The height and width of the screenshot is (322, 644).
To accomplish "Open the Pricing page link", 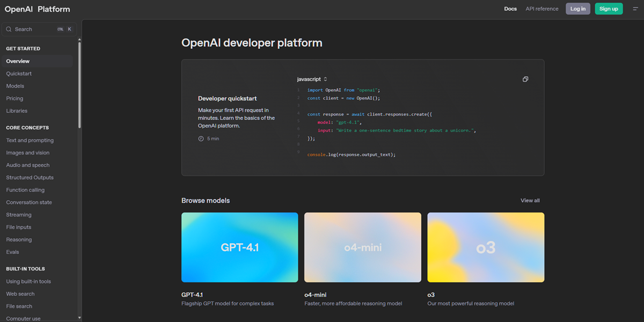I will tap(14, 99).
